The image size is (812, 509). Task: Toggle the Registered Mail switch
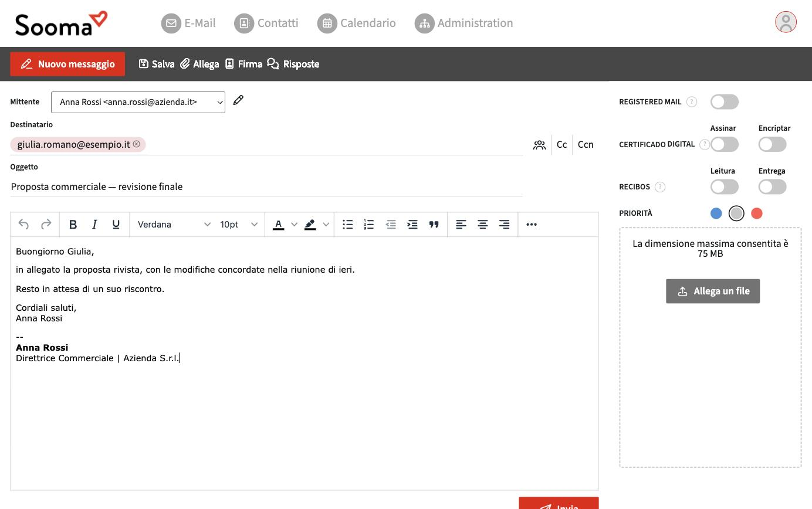click(x=725, y=102)
